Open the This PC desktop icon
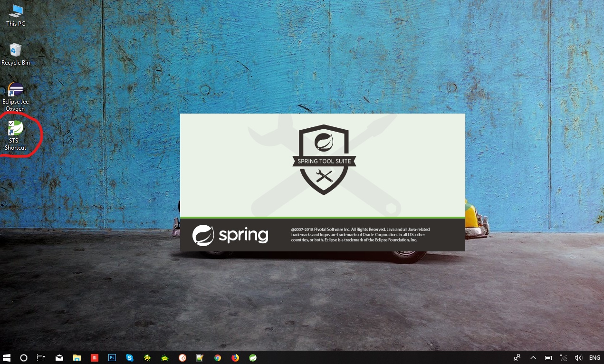Screen dimensions: 604x364 (x=16, y=15)
